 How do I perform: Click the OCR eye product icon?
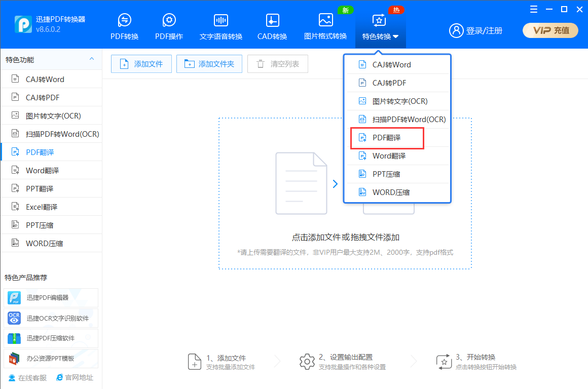pyautogui.click(x=14, y=318)
